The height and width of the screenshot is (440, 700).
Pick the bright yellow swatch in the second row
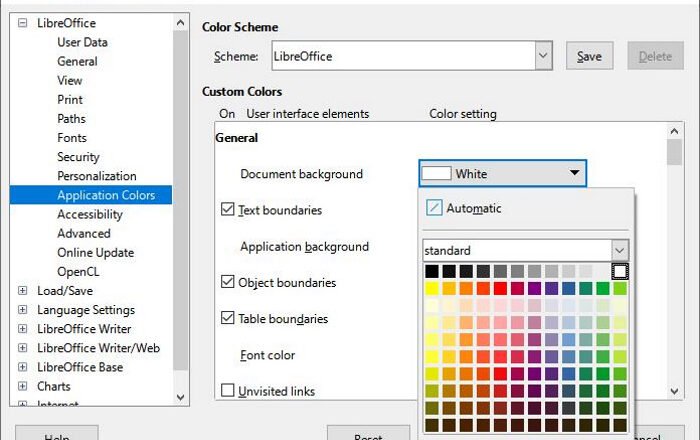point(432,288)
